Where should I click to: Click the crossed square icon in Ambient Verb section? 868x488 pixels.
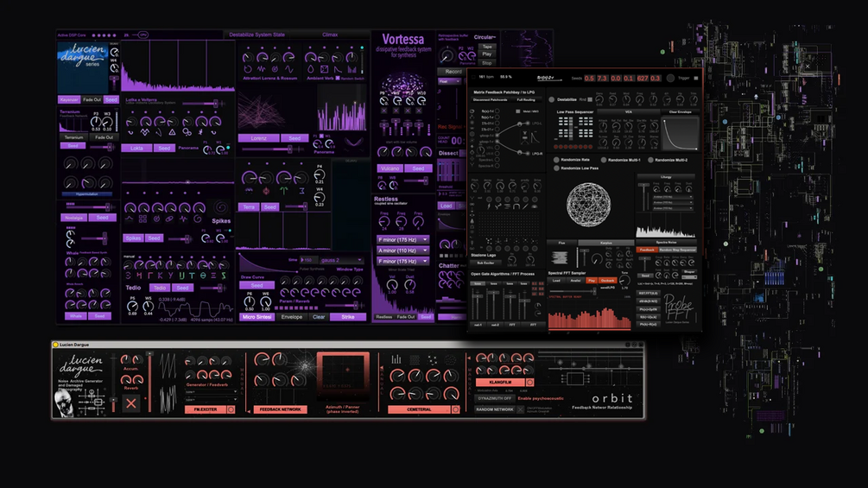(x=325, y=69)
